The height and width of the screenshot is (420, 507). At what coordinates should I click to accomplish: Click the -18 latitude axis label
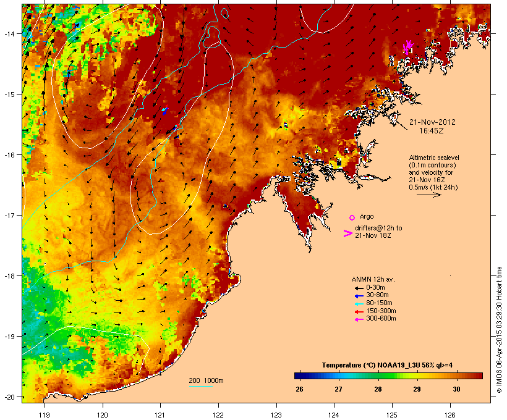(x=9, y=276)
